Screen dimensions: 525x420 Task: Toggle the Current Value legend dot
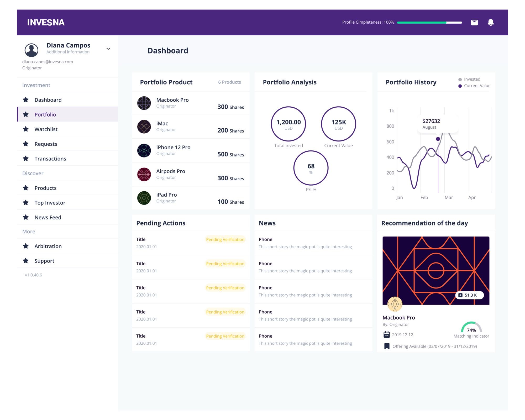tap(460, 86)
